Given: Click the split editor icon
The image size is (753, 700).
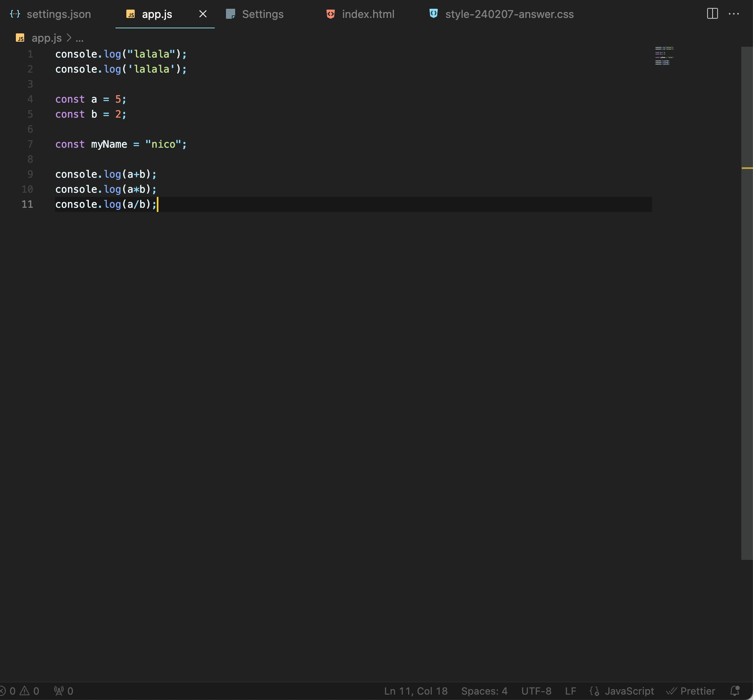Looking at the screenshot, I should coord(713,14).
